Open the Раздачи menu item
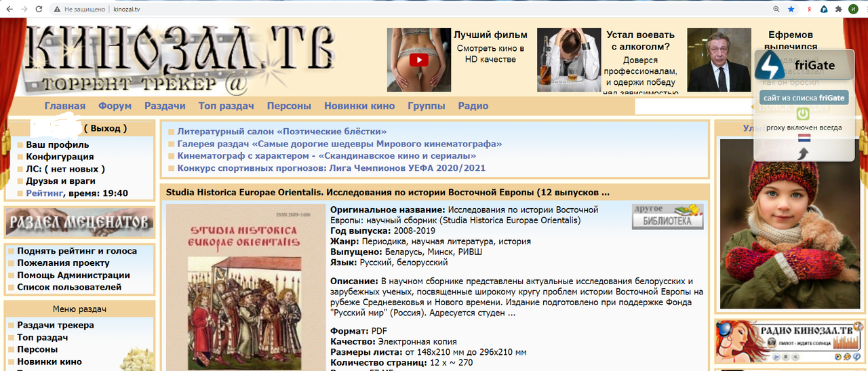The image size is (868, 371). (x=165, y=106)
